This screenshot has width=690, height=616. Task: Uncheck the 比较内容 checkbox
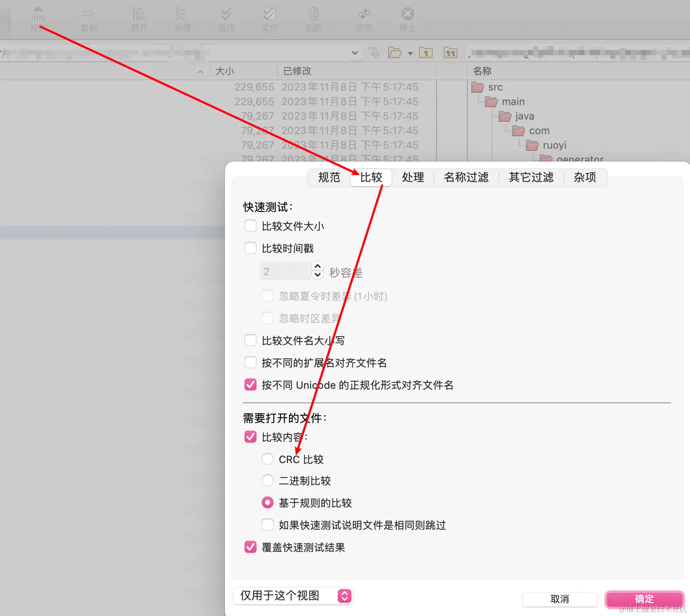coord(251,437)
